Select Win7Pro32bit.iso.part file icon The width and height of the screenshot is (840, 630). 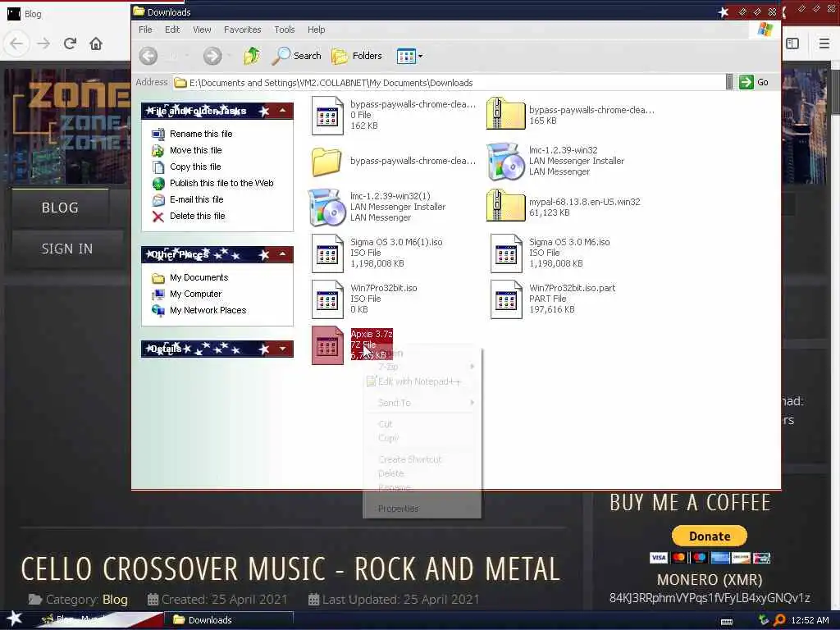click(x=506, y=299)
